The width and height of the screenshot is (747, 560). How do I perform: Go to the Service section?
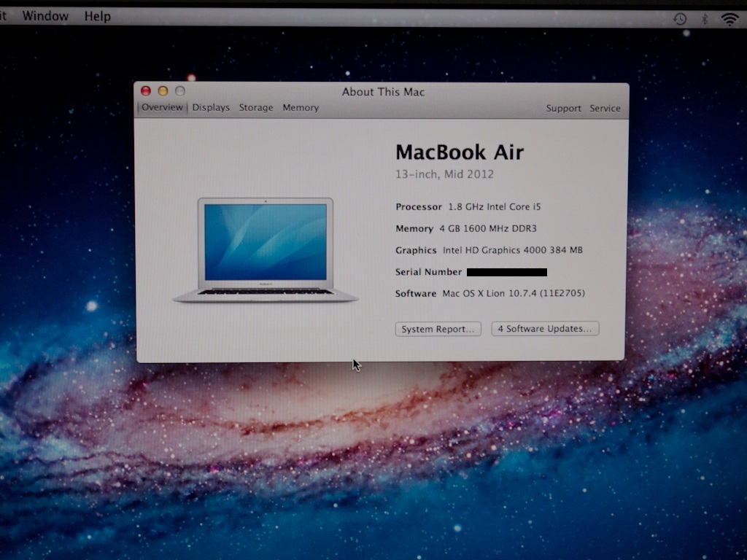tap(605, 109)
